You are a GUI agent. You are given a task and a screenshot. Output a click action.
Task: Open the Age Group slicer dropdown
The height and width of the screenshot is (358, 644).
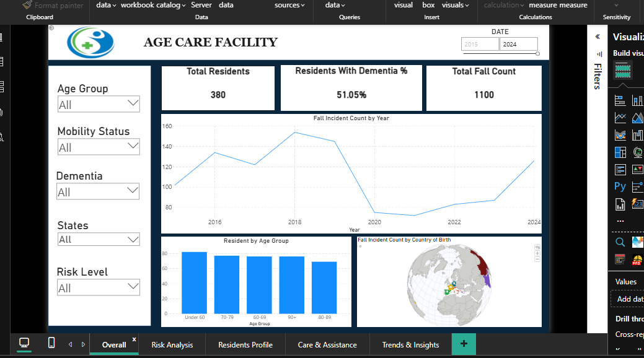132,103
